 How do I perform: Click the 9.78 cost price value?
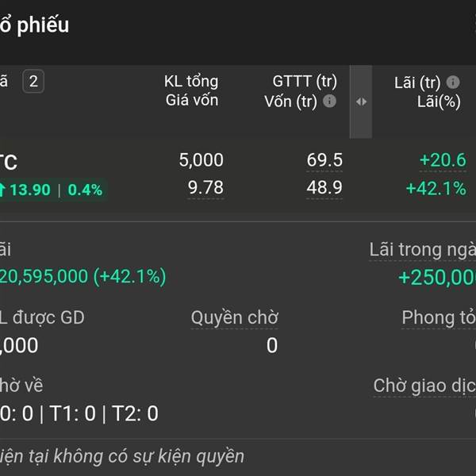pos(205,187)
